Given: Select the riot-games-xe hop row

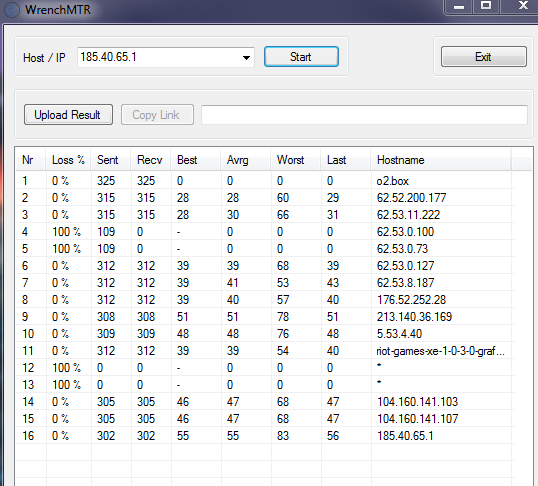Looking at the screenshot, I should (x=265, y=351).
